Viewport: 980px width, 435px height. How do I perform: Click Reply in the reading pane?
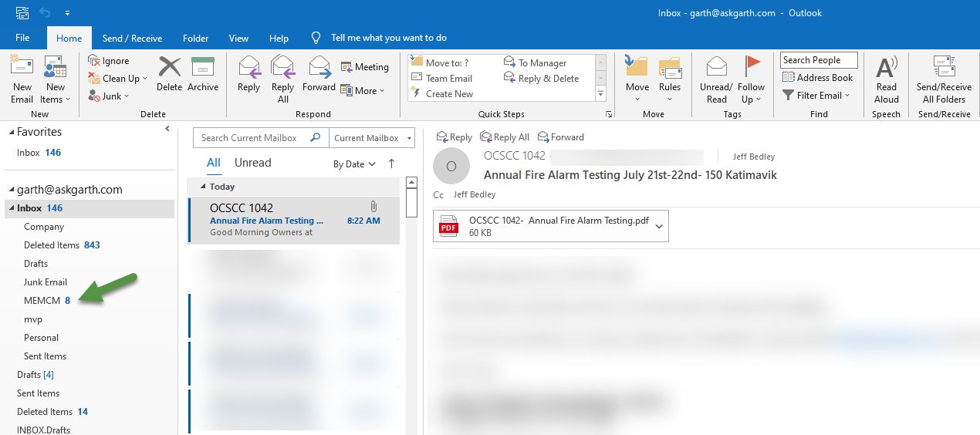[x=455, y=137]
